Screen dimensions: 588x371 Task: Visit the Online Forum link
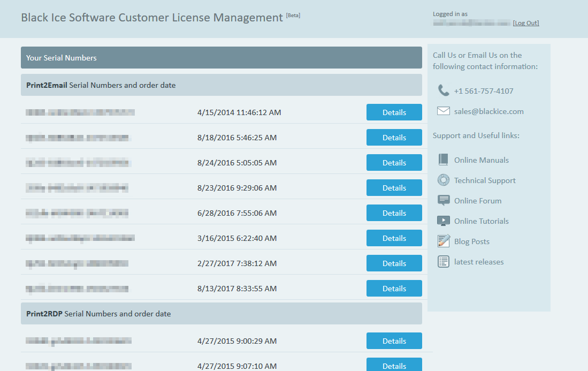coord(478,201)
